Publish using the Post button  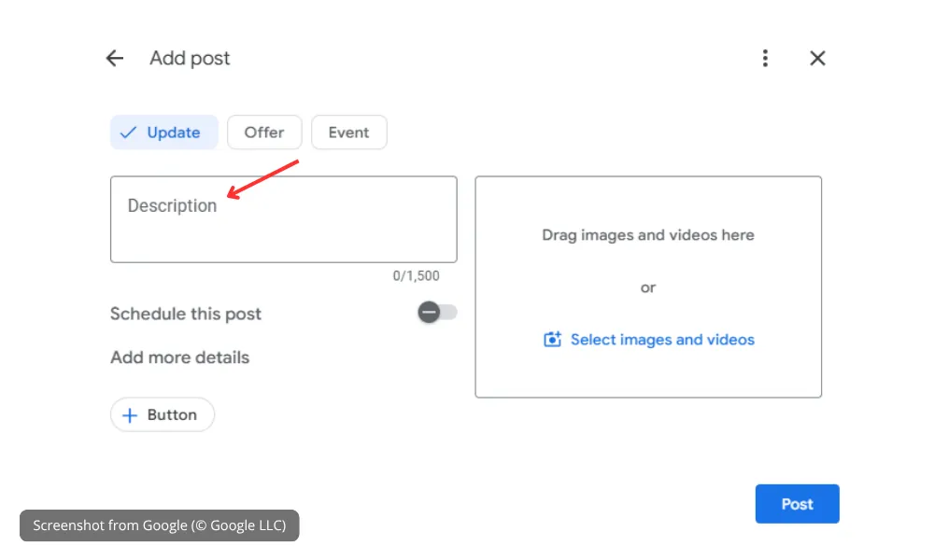[797, 503]
